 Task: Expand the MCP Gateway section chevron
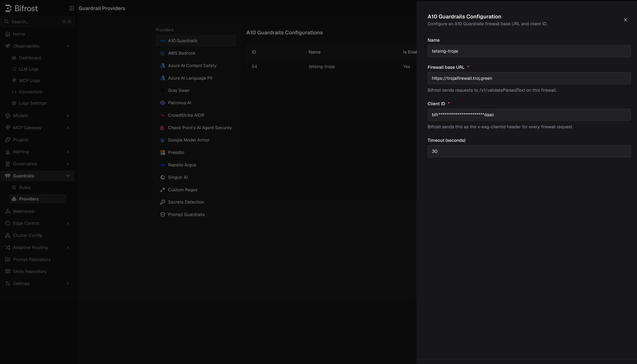tap(68, 128)
